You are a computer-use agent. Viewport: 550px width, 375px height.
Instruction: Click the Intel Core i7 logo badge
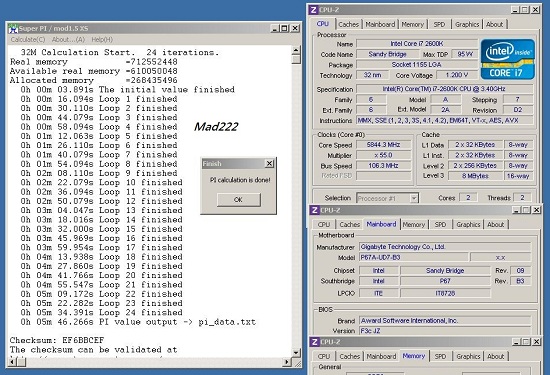tap(508, 59)
